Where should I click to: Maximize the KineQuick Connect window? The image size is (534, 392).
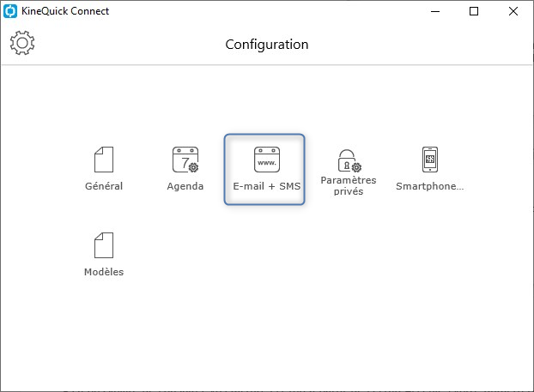pyautogui.click(x=474, y=11)
